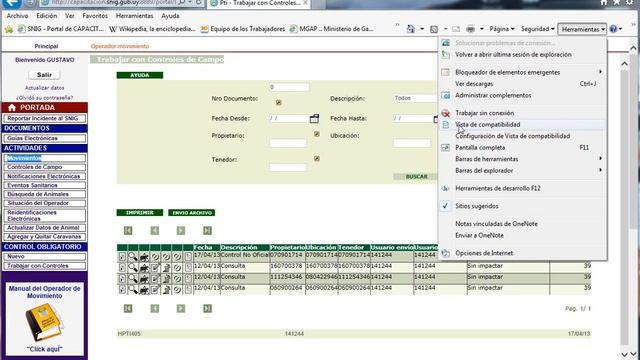Click the document icon at end of row 060900264

188,289
